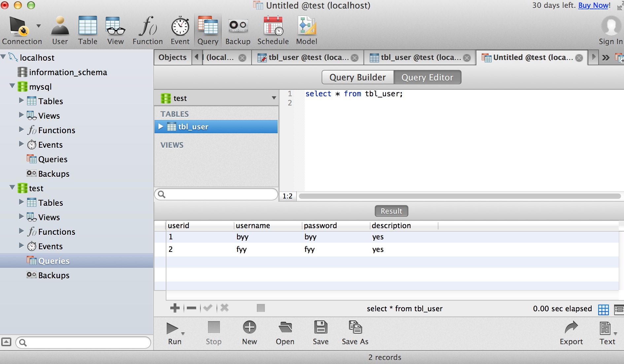Click the stop square in result toolbar

(x=261, y=308)
